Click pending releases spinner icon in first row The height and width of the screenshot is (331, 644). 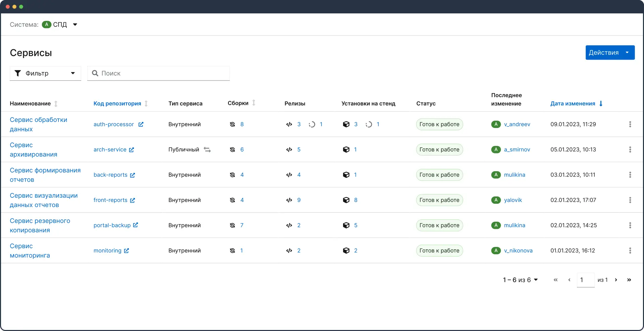pos(312,124)
